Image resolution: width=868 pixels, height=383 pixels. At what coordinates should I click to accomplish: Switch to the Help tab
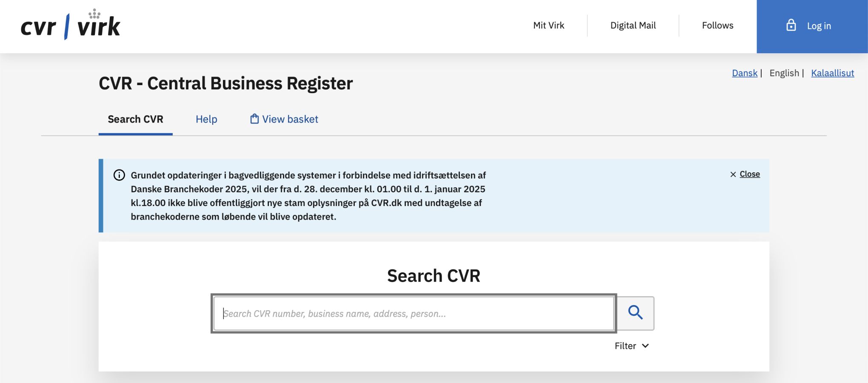tap(206, 120)
